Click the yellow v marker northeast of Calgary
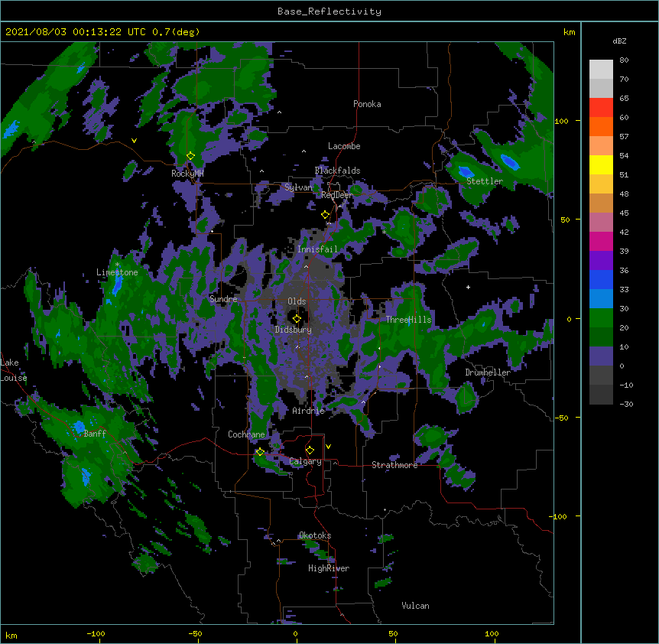Viewport: 659px width, 644px height. point(328,447)
